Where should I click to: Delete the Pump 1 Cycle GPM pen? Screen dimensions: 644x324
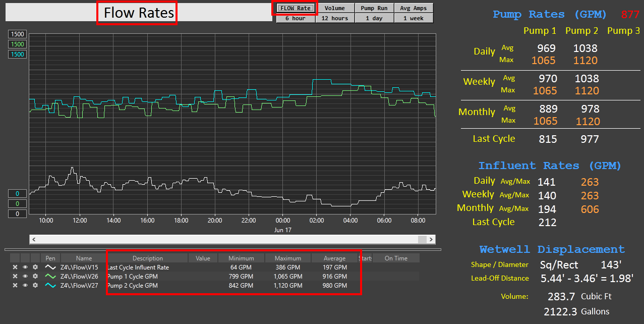15,277
